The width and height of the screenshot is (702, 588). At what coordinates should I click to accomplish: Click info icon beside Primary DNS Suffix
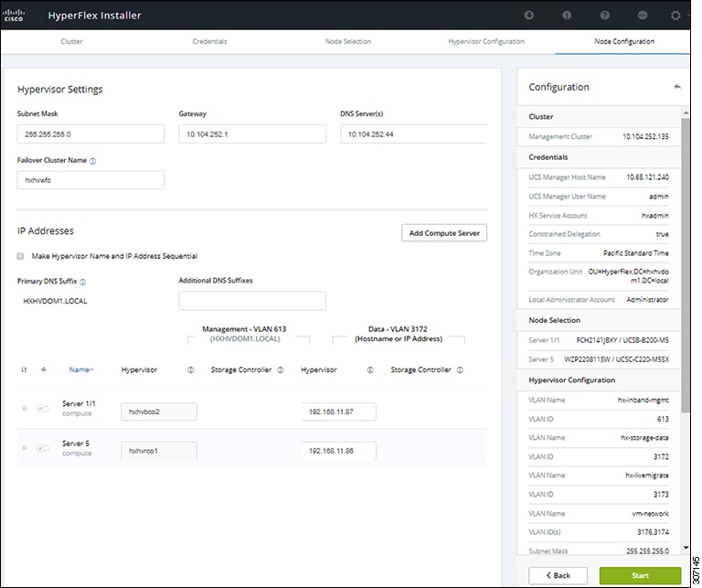click(x=83, y=282)
